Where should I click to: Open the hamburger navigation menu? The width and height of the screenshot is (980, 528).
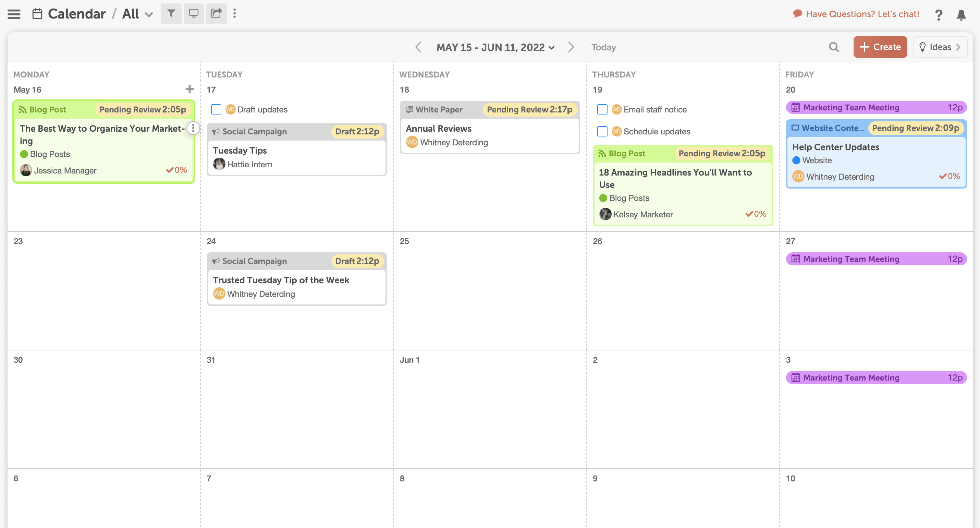(x=14, y=14)
